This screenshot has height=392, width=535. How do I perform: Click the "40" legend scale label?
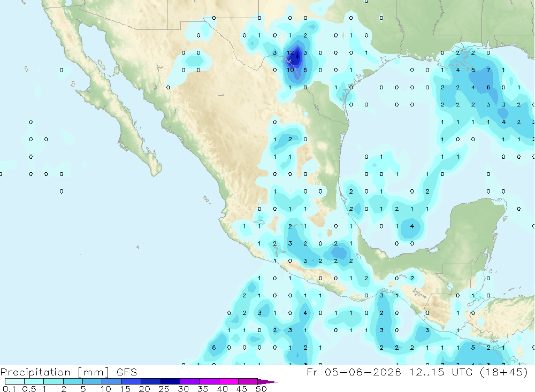click(222, 389)
